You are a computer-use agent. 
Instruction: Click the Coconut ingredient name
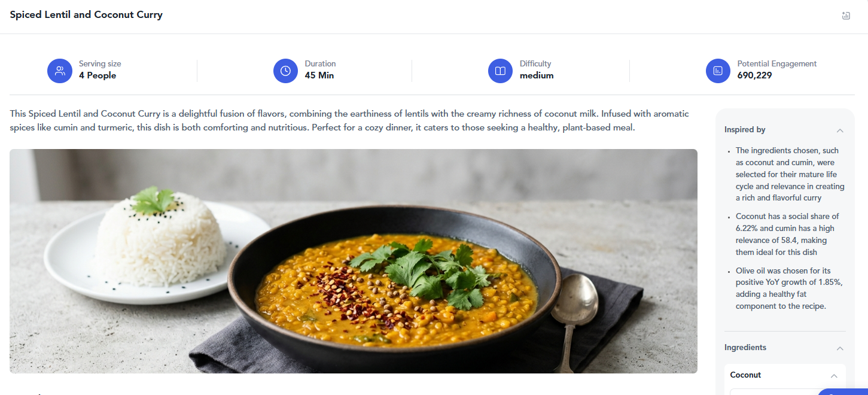(x=746, y=375)
